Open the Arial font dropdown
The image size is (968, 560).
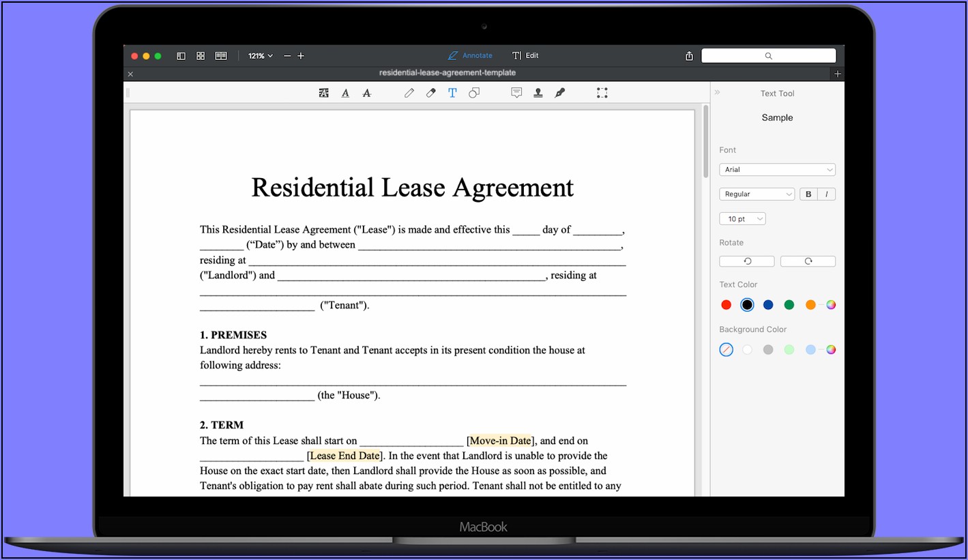click(x=777, y=170)
